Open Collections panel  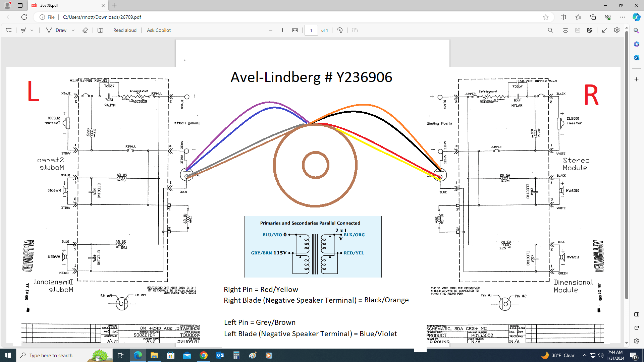click(x=593, y=17)
